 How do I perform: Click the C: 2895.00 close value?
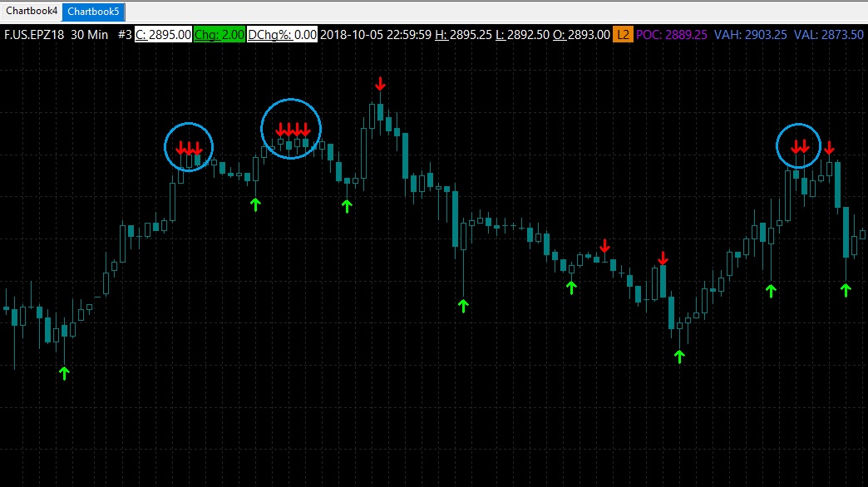point(163,35)
